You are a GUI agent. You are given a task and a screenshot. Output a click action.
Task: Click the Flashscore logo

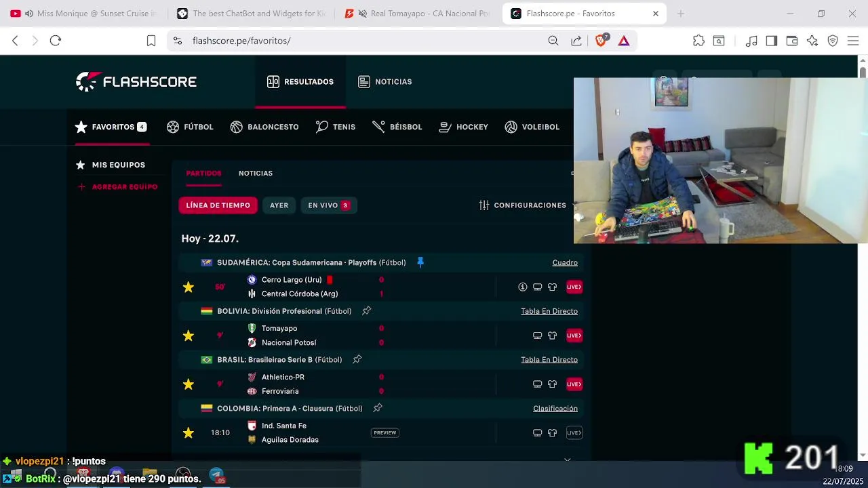pyautogui.click(x=136, y=81)
